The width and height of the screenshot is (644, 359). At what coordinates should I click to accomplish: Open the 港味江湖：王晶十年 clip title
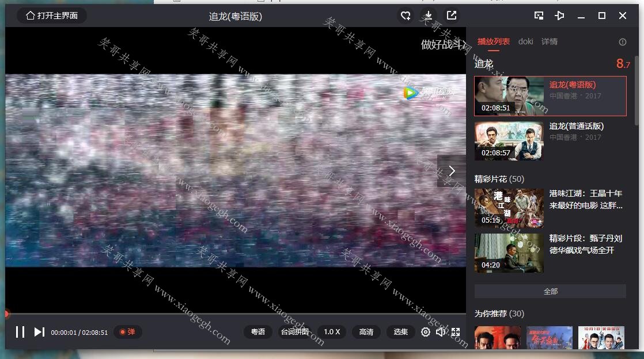point(586,200)
